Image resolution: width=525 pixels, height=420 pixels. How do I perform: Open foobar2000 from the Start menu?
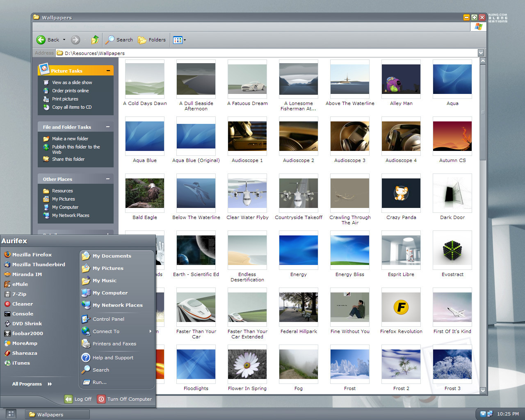[27, 333]
